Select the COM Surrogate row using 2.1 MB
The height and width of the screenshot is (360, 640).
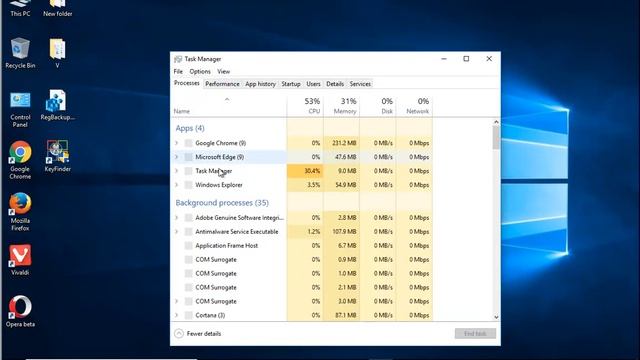point(302,287)
